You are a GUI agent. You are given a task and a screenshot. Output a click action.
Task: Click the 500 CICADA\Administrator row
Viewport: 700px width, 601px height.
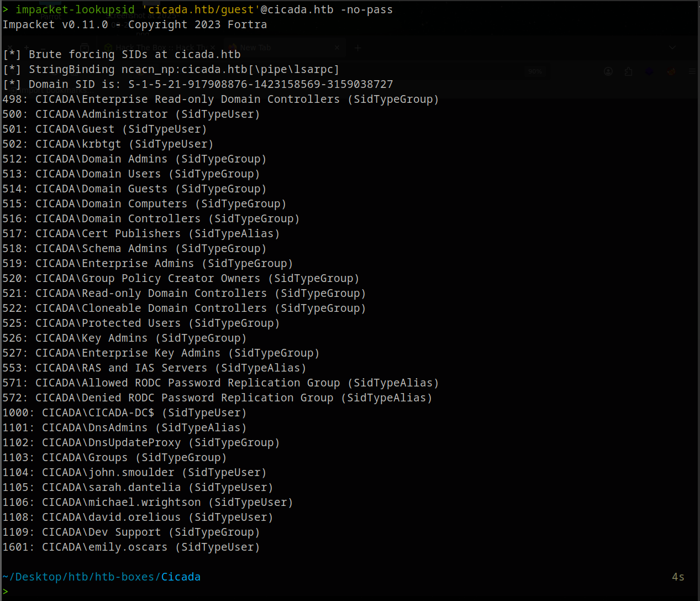coord(131,114)
